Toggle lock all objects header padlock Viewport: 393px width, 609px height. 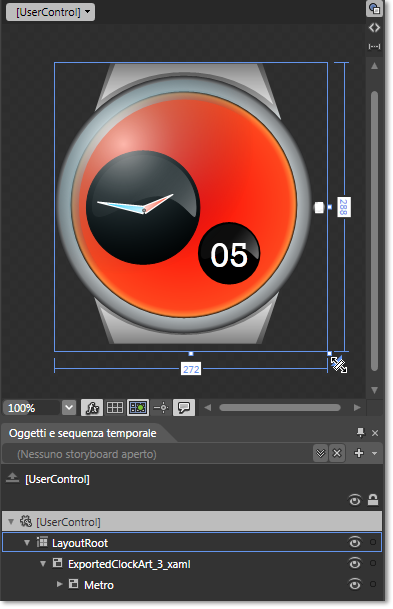point(373,500)
